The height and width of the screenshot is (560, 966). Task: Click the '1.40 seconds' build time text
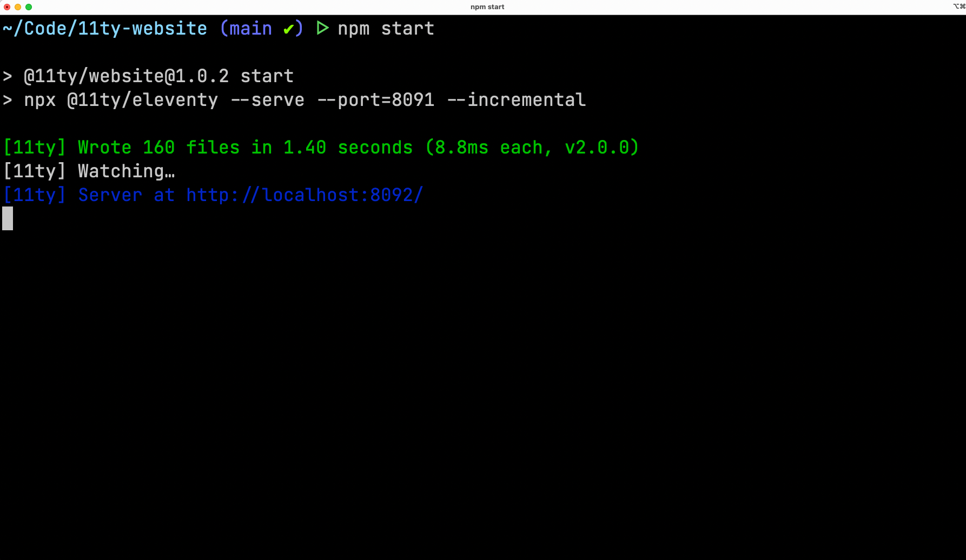click(348, 148)
